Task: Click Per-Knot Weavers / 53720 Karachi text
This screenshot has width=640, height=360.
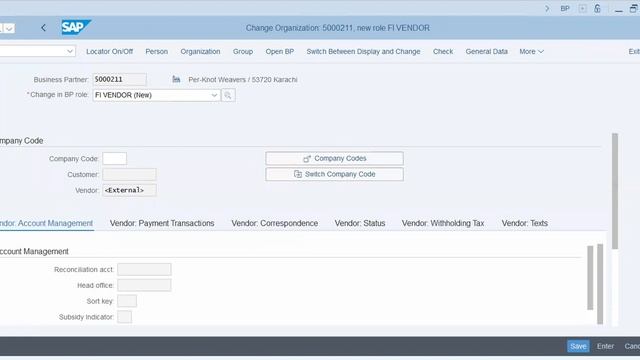Action: (x=243, y=80)
